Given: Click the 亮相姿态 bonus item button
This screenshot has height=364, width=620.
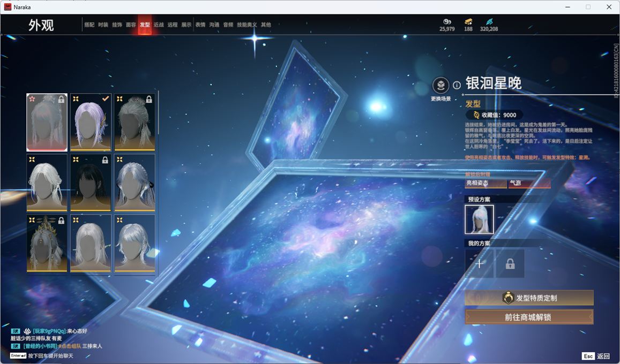Looking at the screenshot, I should tap(485, 183).
